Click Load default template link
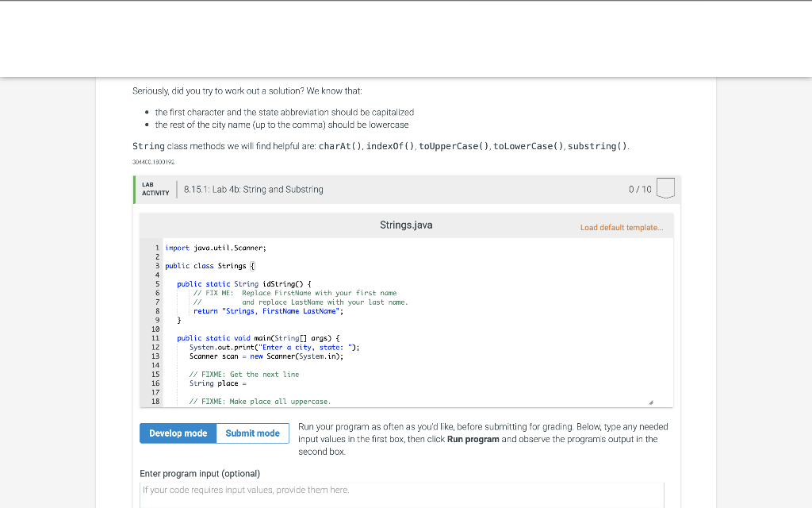The image size is (812, 508). tap(622, 228)
